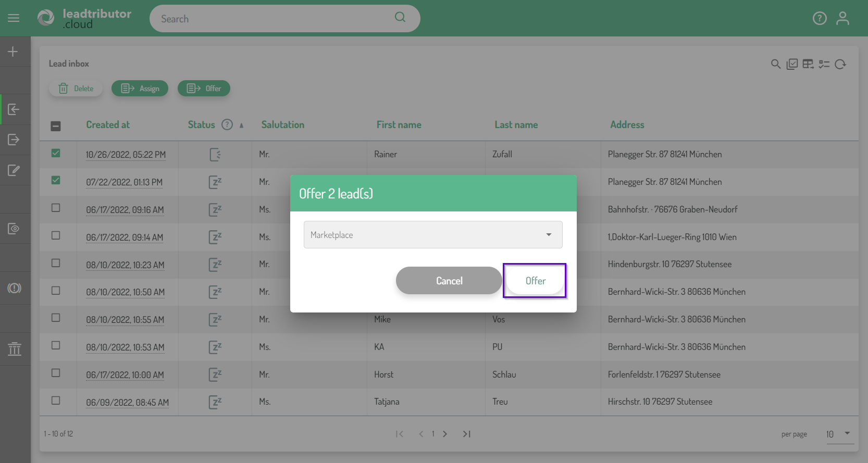Select the 06/09/2022 08:45 AM lead checkbox
Image resolution: width=868 pixels, height=463 pixels.
[56, 401]
